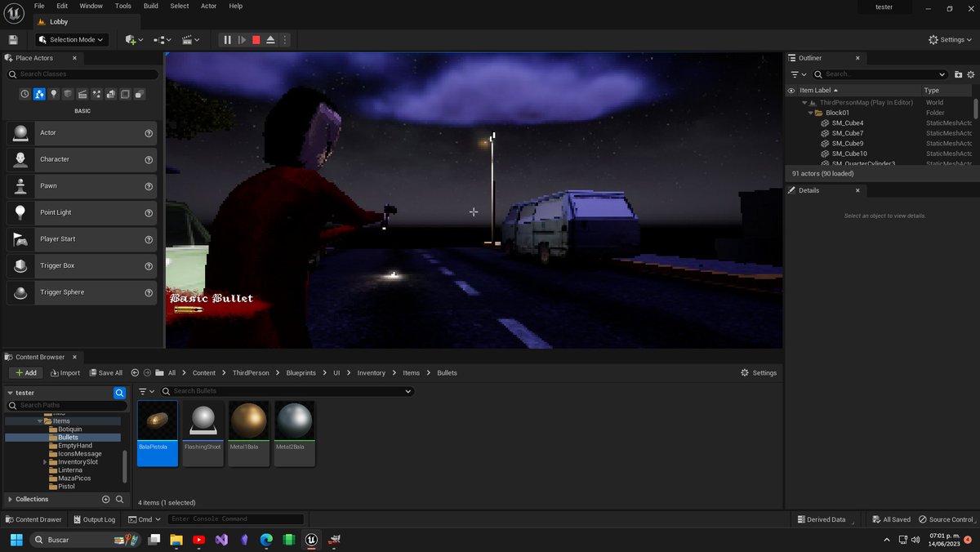Go back in Content Browser history

point(135,373)
